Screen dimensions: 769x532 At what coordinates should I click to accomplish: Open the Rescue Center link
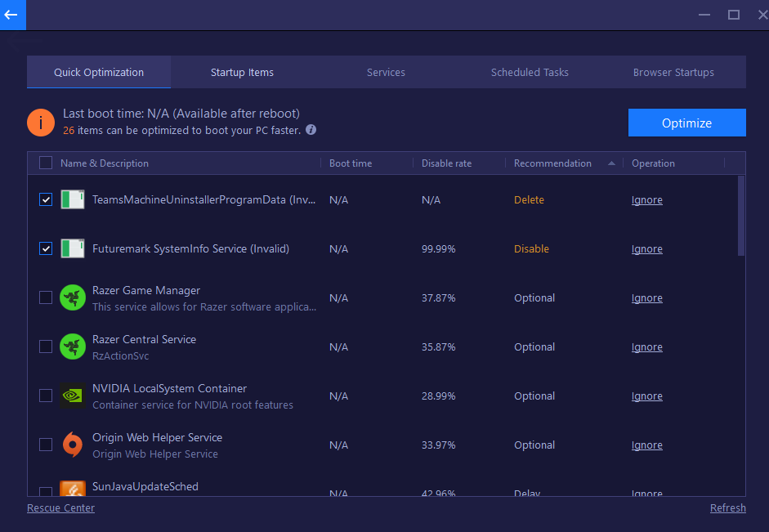[60, 508]
